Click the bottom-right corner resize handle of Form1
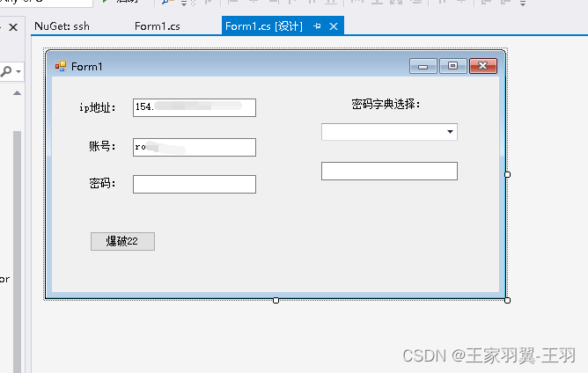This screenshot has width=588, height=373. [507, 300]
